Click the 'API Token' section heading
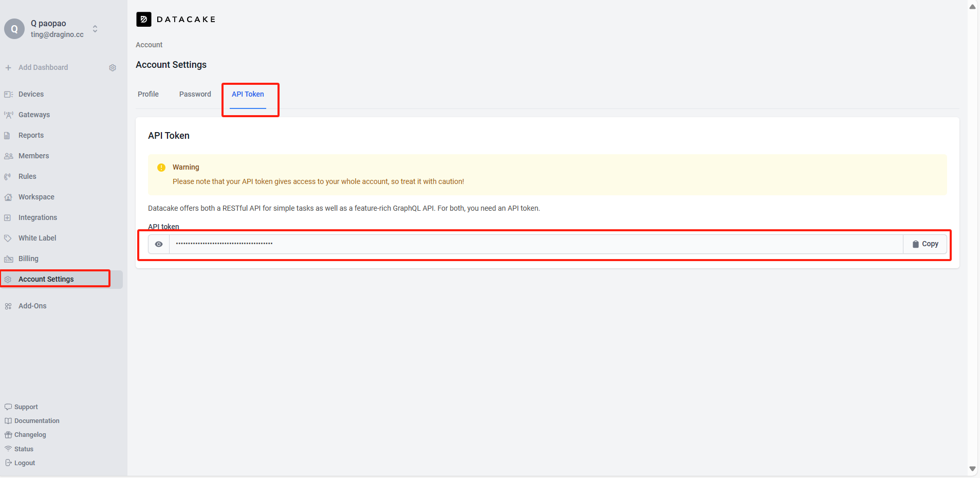Image resolution: width=980 pixels, height=478 pixels. [x=169, y=136]
